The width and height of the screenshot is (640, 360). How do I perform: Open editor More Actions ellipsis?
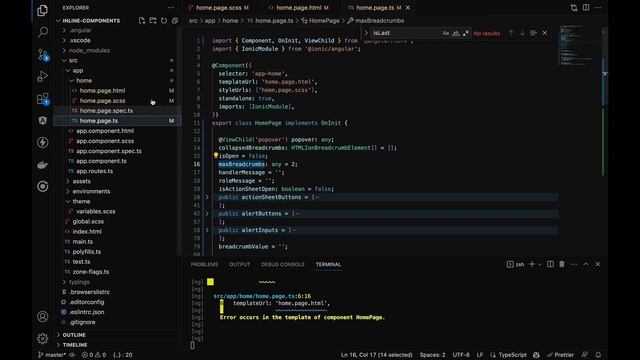click(x=598, y=8)
